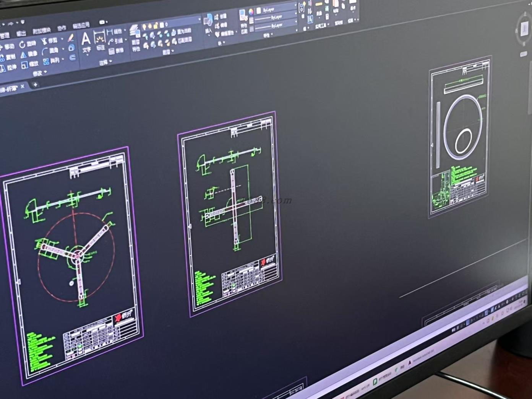Select the Scale (缩放) tool

tap(30, 64)
